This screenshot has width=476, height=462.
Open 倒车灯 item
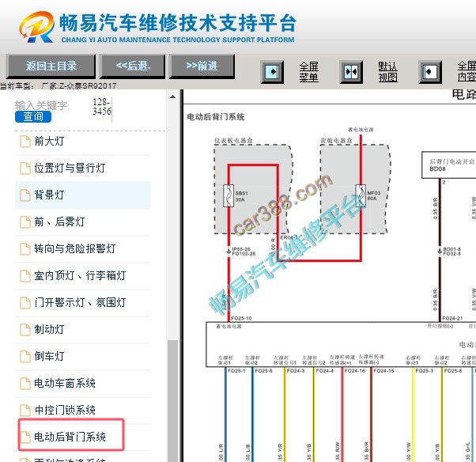tap(49, 356)
